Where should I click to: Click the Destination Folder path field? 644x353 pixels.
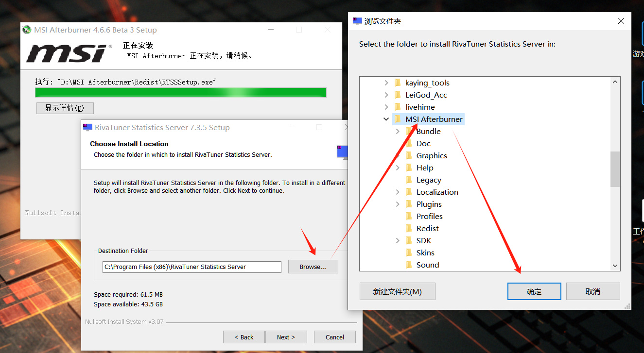tap(192, 267)
